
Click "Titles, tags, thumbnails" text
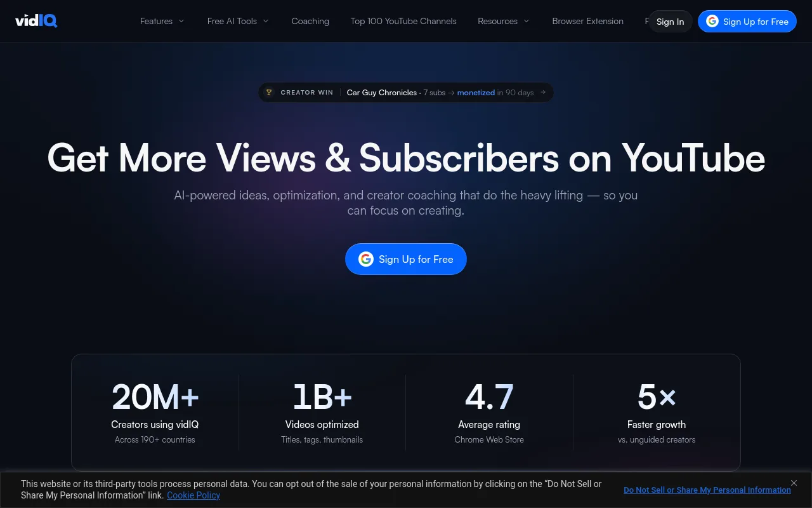point(322,439)
